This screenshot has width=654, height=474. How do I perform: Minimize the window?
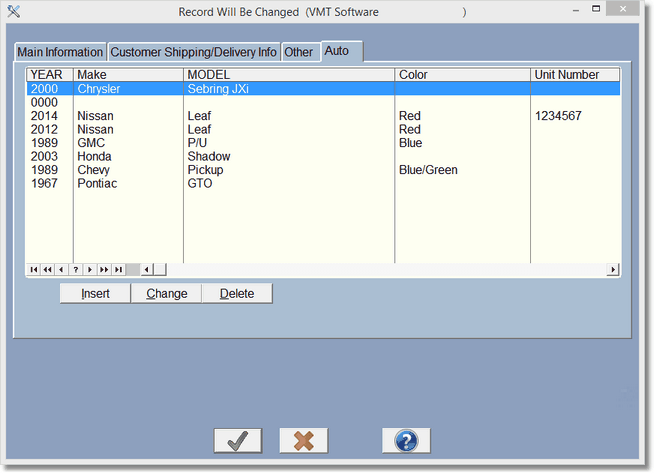pyautogui.click(x=576, y=10)
